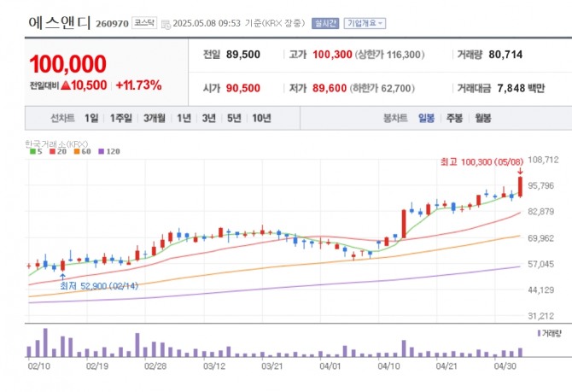Switch line chart to 3개월 period

pos(155,118)
